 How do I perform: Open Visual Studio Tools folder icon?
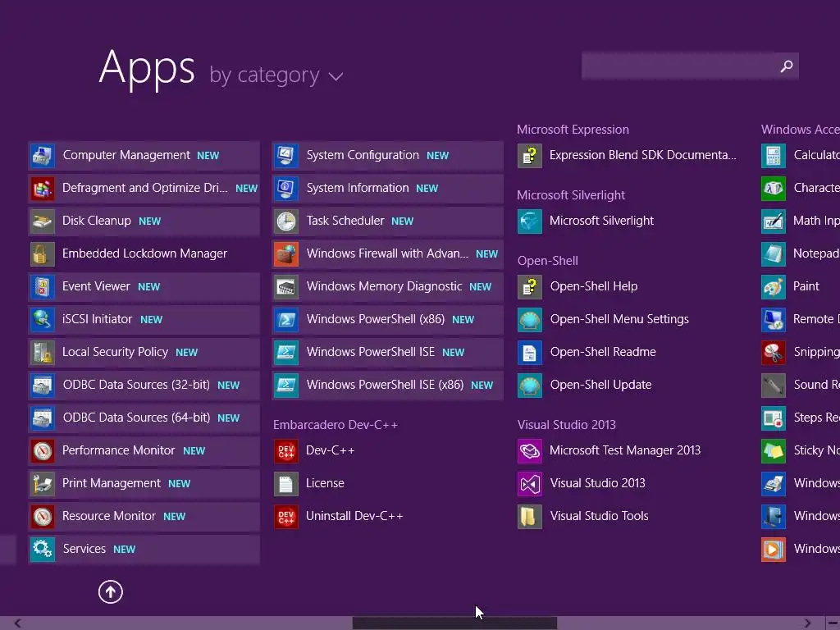530,517
